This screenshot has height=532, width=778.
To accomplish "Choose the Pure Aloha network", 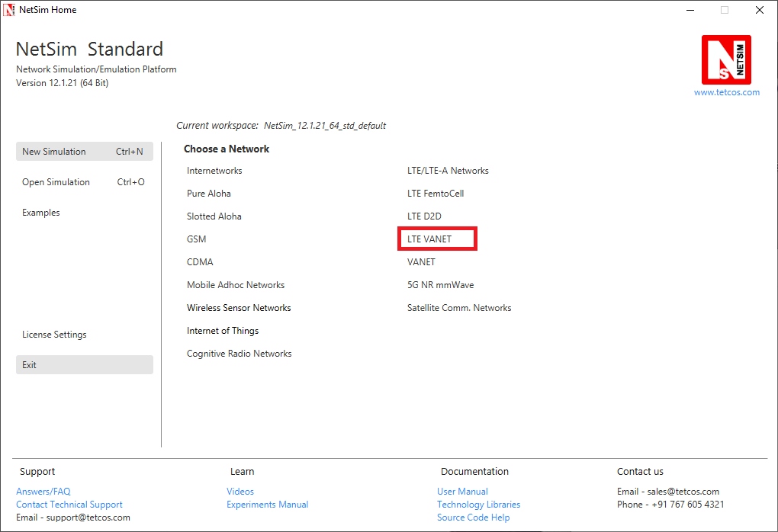I will pos(208,194).
